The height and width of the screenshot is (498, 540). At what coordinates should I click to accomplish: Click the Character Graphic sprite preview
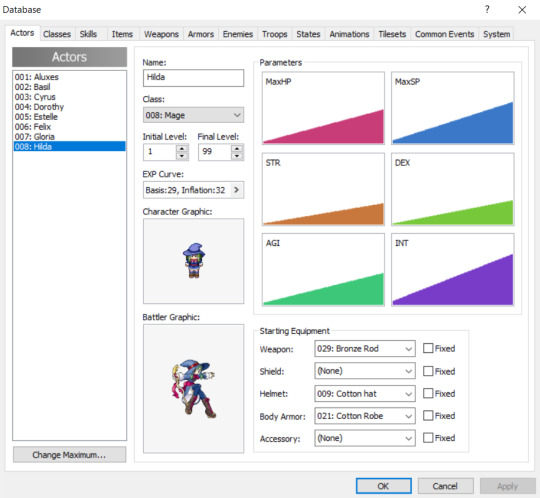pos(193,261)
